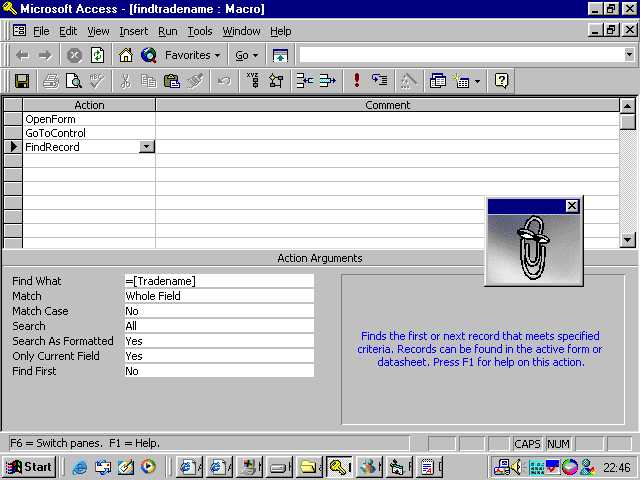The width and height of the screenshot is (640, 480).
Task: Open Print Preview from the toolbar
Action: (x=74, y=81)
